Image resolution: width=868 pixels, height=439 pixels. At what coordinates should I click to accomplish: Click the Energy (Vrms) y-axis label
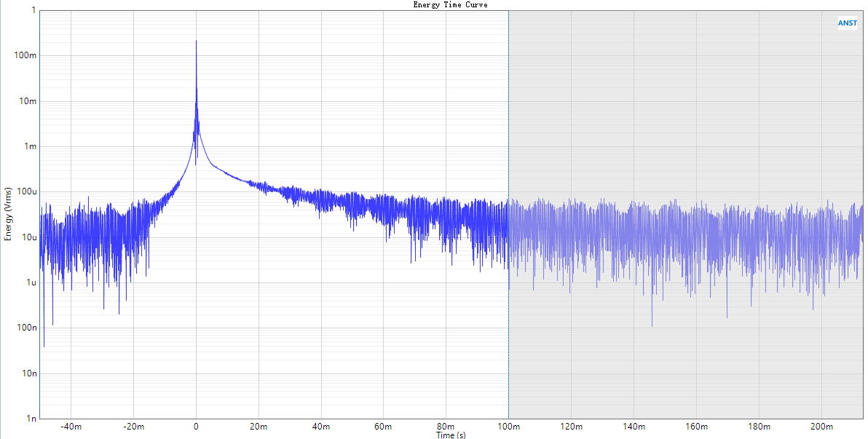[8, 214]
